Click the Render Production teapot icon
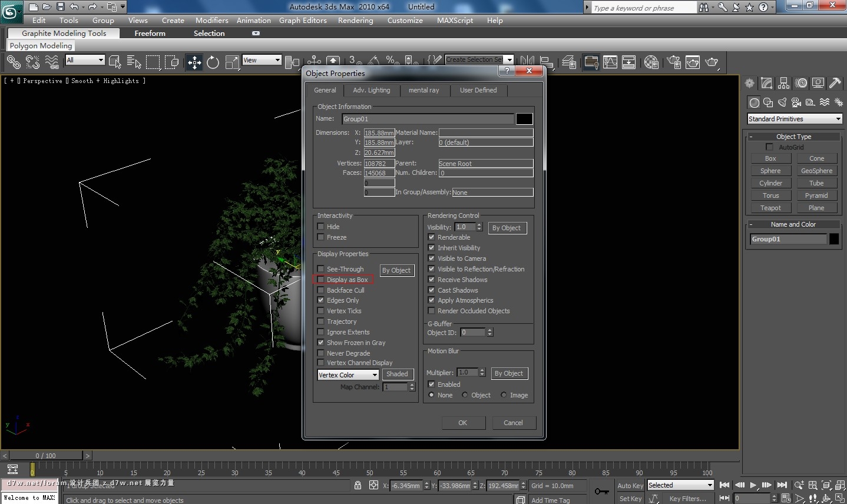The width and height of the screenshot is (847, 504). tap(712, 62)
